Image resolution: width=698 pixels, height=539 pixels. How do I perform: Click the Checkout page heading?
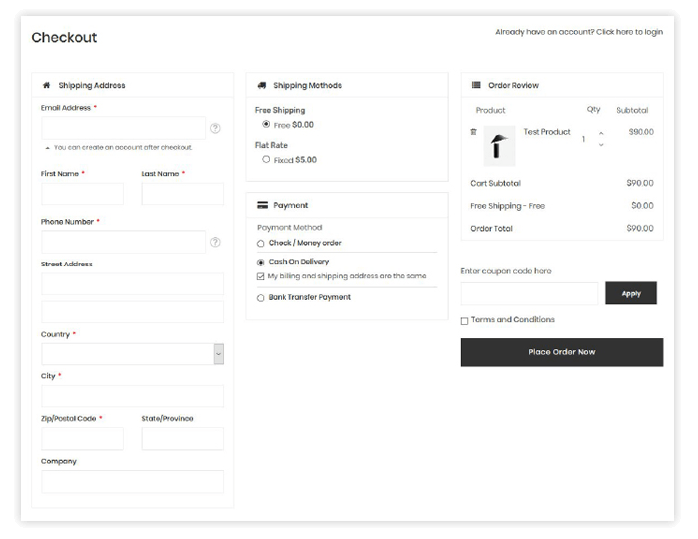[64, 37]
